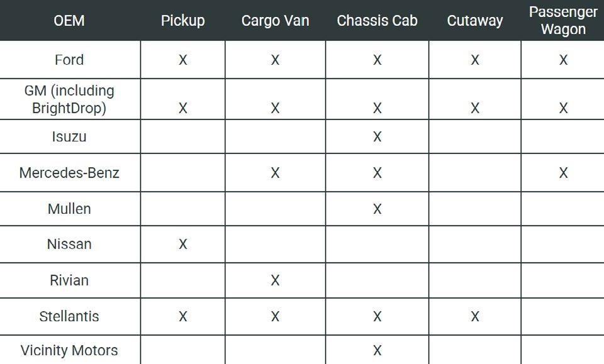The image size is (604, 364).
Task: Click the Rivian row label
Action: pos(69,280)
